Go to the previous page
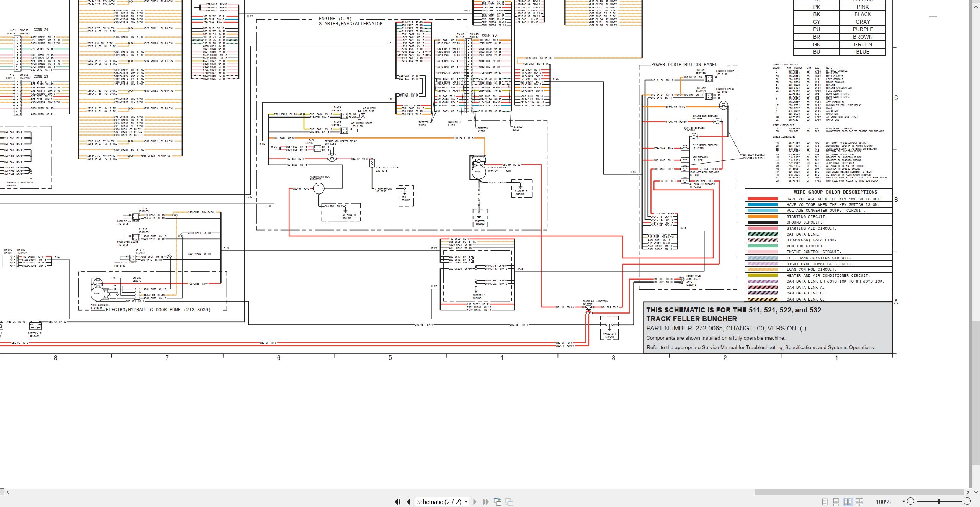Image resolution: width=980 pixels, height=507 pixels. [408, 502]
